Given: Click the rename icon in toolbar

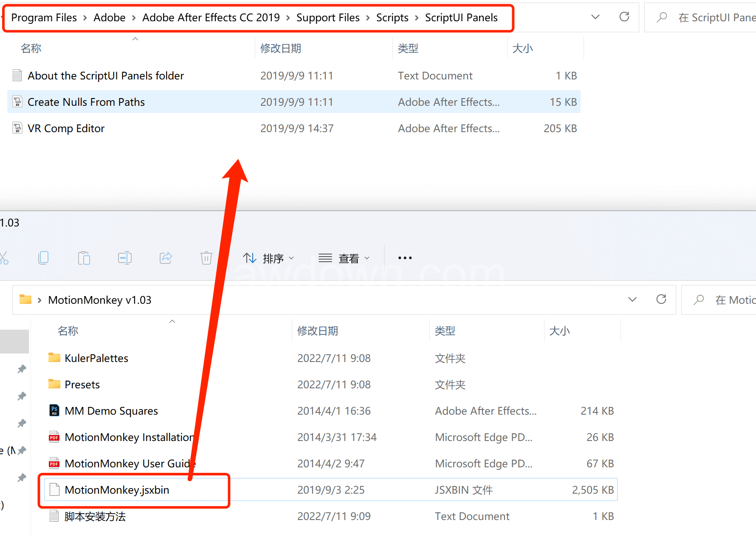Looking at the screenshot, I should [x=125, y=258].
